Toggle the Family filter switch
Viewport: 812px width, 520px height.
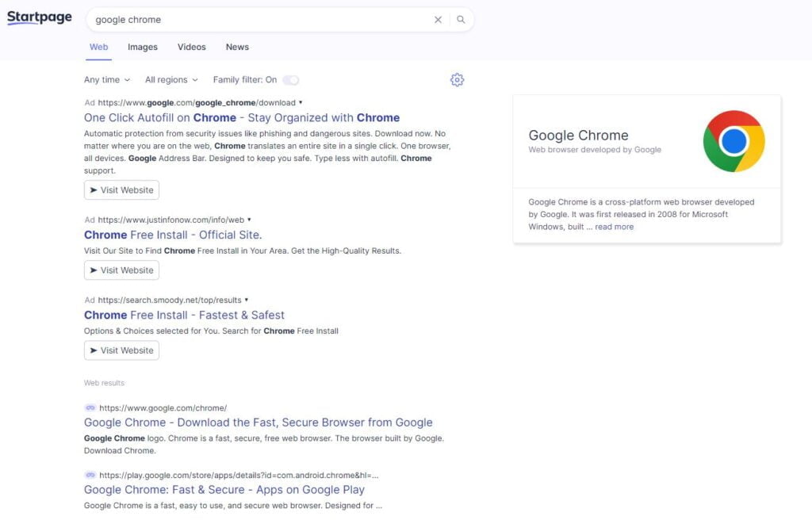291,80
